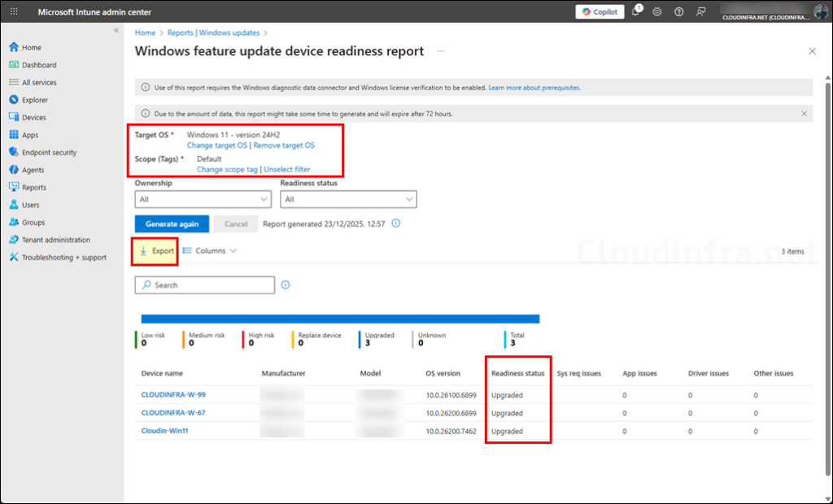
Task: Open the settings gear in the top bar
Action: click(657, 11)
